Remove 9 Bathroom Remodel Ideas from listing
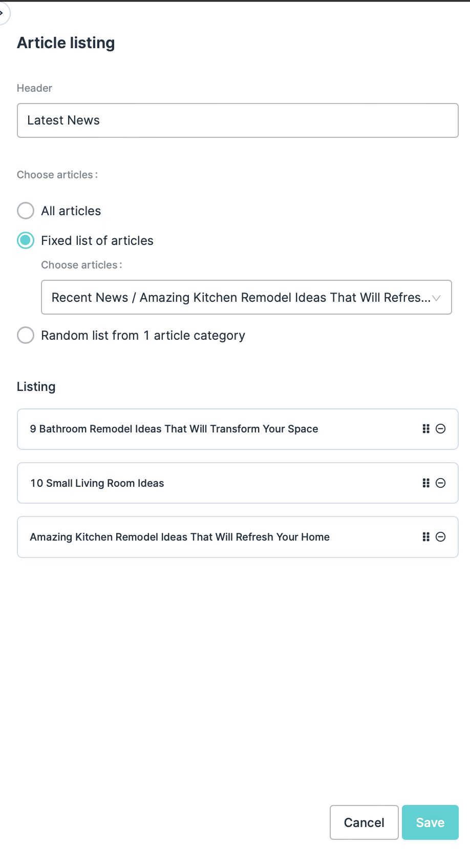 pos(440,429)
